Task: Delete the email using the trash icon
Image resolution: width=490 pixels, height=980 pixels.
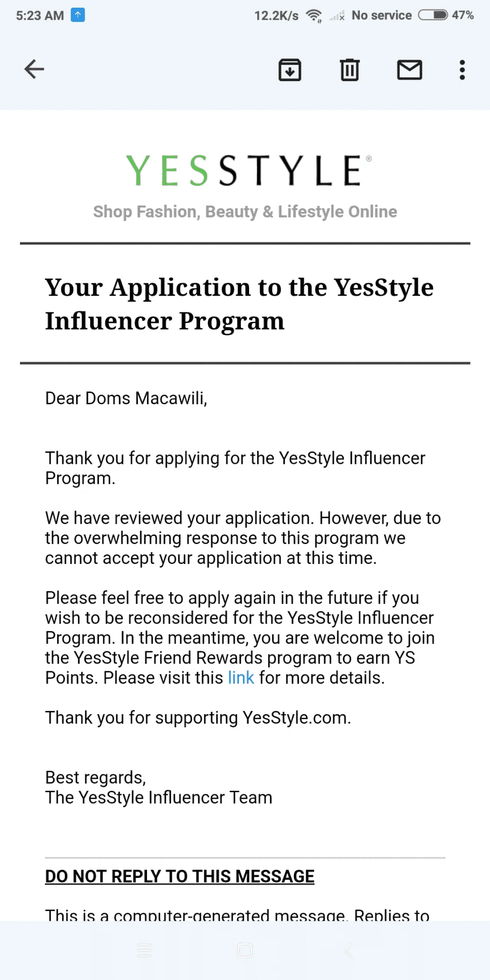Action: 350,70
